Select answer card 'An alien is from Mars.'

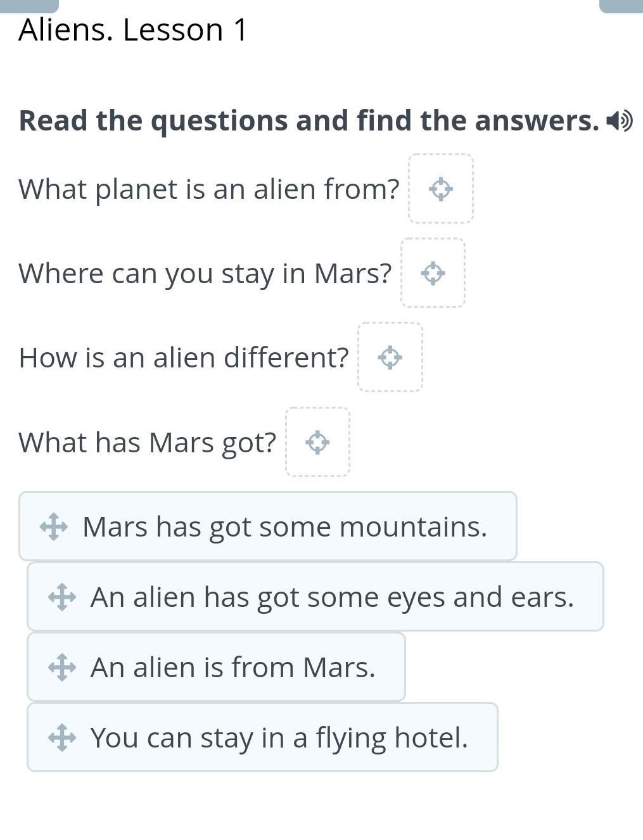pyautogui.click(x=233, y=667)
